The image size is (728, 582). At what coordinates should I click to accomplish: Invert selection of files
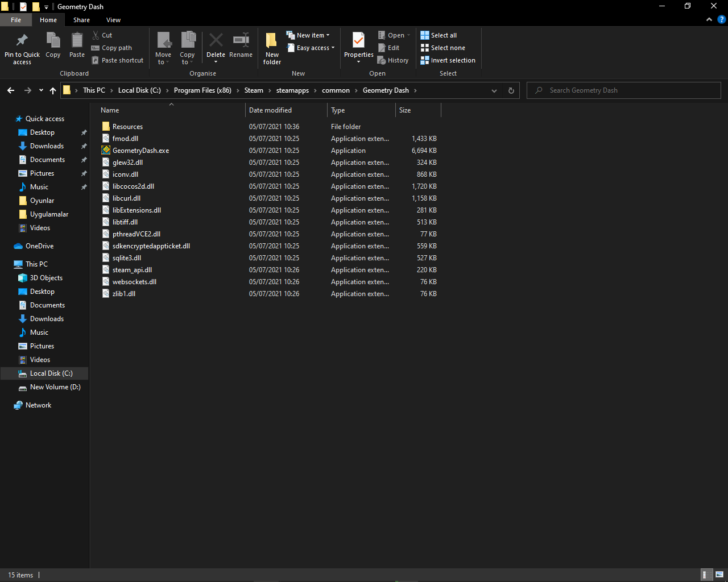pyautogui.click(x=448, y=60)
